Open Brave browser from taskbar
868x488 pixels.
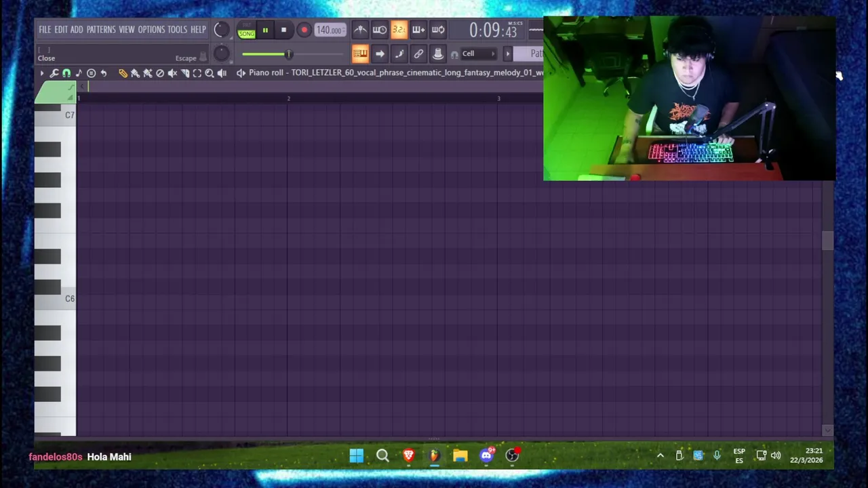point(408,456)
